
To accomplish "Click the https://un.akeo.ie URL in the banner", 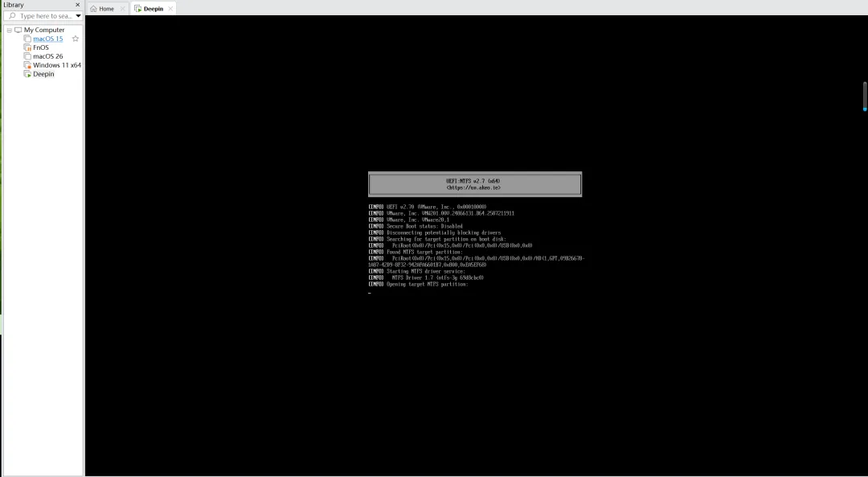I will 473,187.
